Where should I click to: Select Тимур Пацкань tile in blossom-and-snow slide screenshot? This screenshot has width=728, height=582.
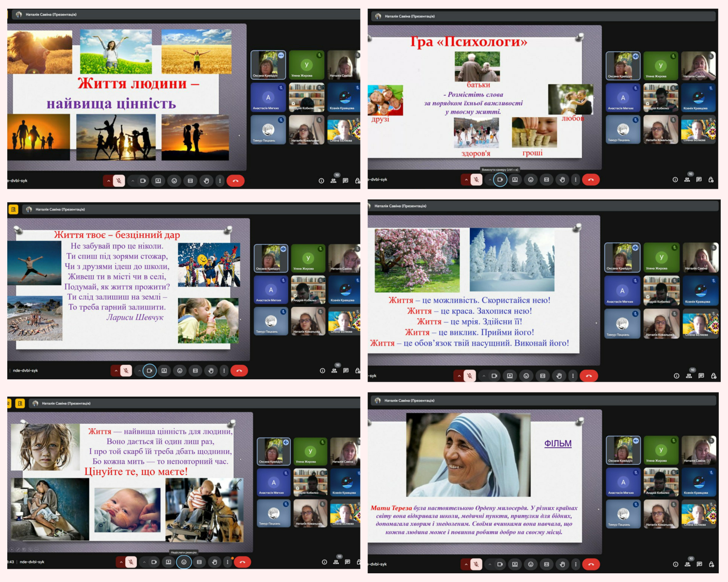tap(622, 324)
